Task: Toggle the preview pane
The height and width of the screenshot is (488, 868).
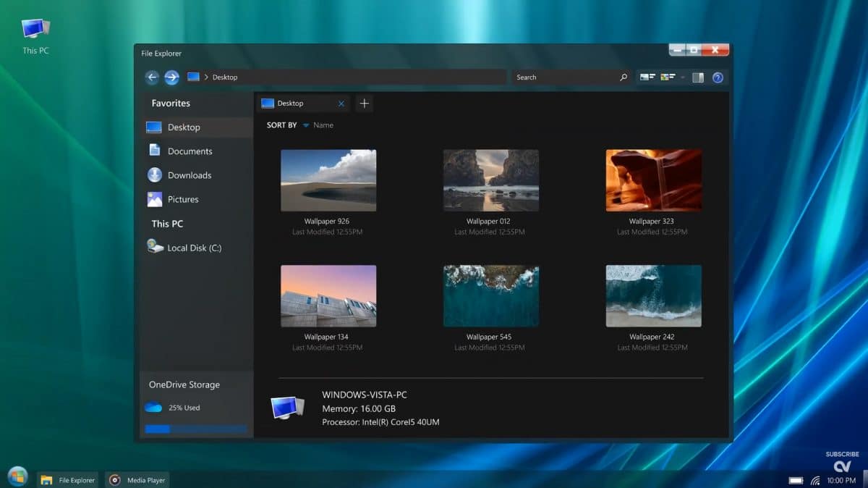Action: 698,77
